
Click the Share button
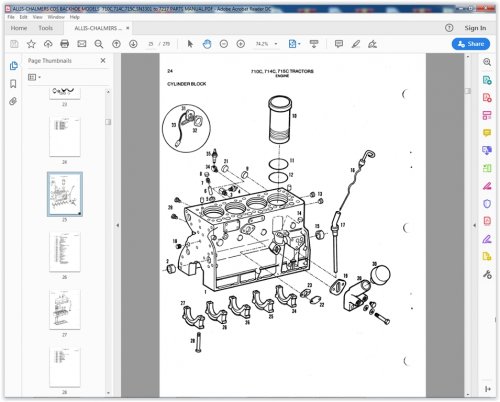click(x=471, y=44)
